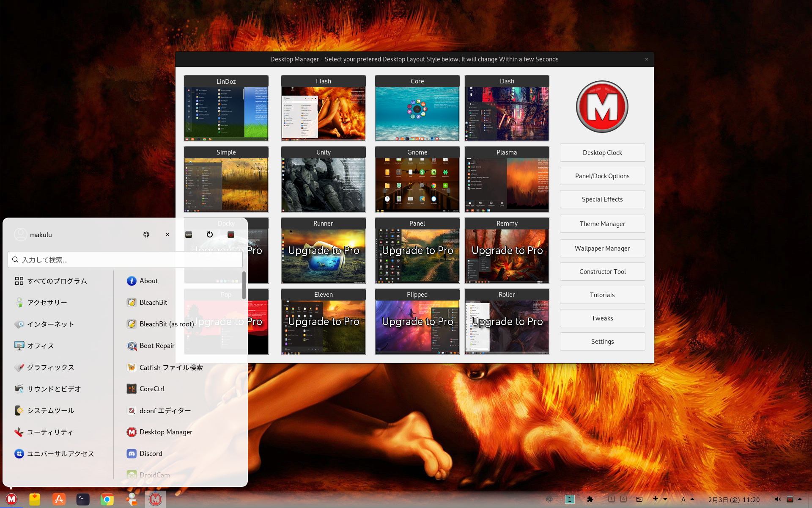Click the red power button in tray
Image resolution: width=812 pixels, height=508 pixels.
coord(790,500)
